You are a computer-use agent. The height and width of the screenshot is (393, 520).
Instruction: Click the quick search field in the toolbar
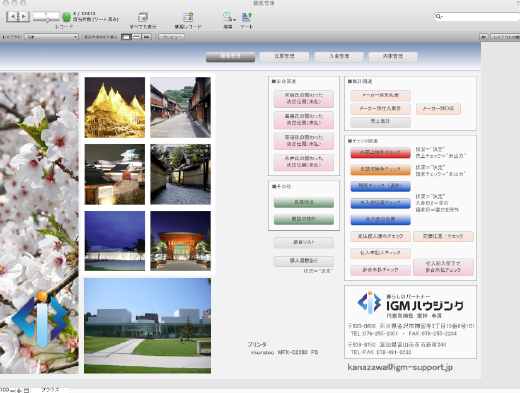[477, 16]
